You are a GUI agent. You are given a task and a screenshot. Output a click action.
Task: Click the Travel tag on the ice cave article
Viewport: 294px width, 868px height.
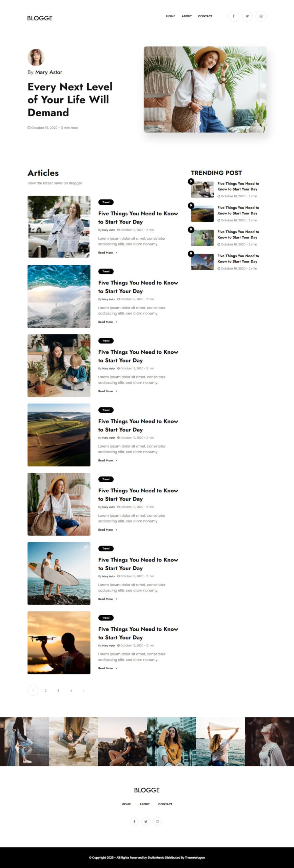click(106, 271)
